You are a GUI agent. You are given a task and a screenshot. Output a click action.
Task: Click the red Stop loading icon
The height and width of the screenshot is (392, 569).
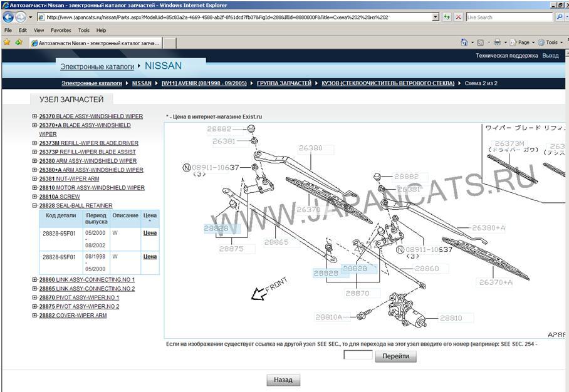point(459,17)
